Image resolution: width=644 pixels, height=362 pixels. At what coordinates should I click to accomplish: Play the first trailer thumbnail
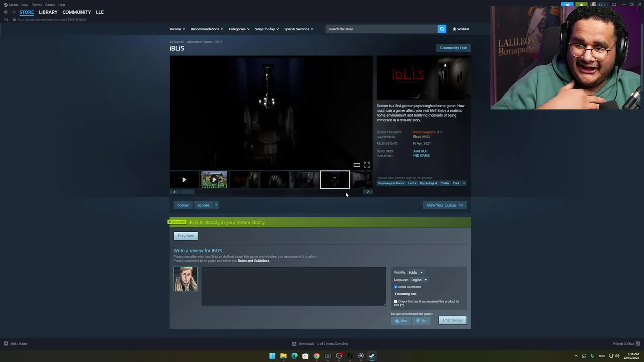[x=184, y=179]
